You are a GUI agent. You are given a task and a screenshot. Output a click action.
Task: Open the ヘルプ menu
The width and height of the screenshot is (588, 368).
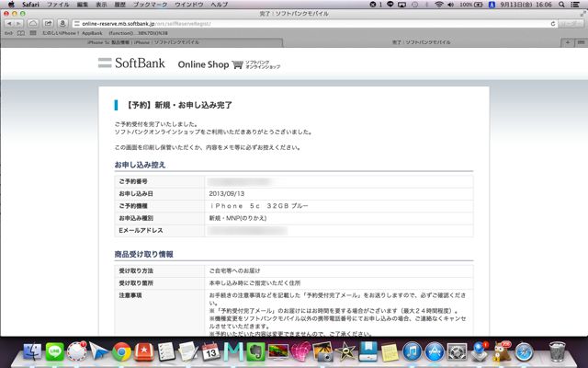pos(220,5)
